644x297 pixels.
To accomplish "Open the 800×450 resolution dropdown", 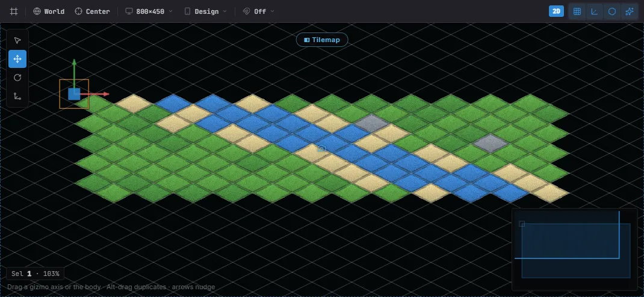I will click(x=149, y=11).
